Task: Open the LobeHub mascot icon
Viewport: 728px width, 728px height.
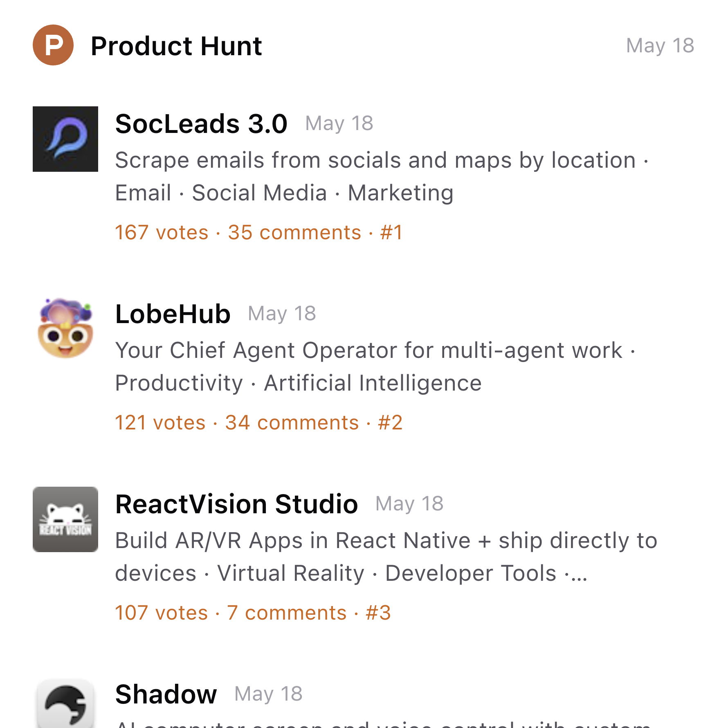Action: [x=65, y=328]
